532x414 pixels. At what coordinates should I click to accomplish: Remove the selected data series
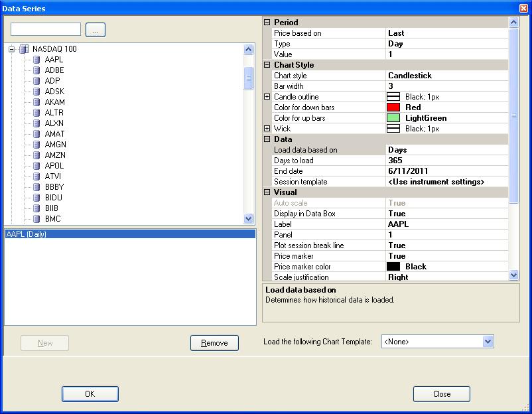pyautogui.click(x=214, y=343)
